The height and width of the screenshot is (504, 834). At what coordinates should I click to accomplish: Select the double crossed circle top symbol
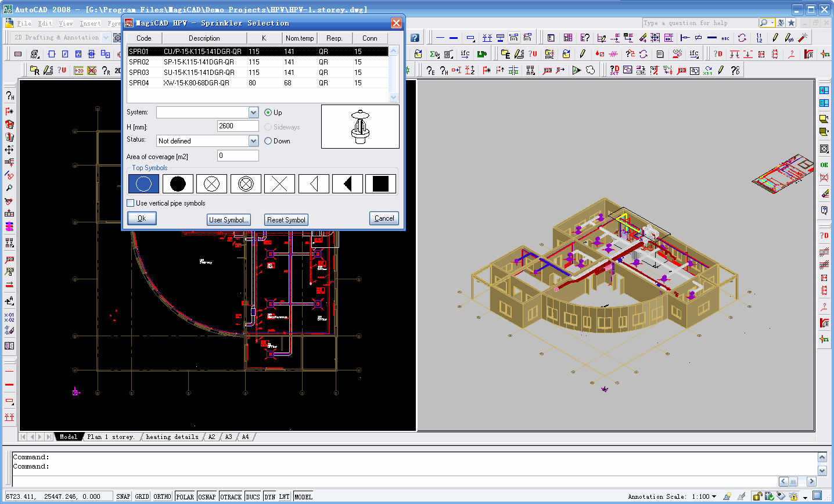click(x=246, y=184)
